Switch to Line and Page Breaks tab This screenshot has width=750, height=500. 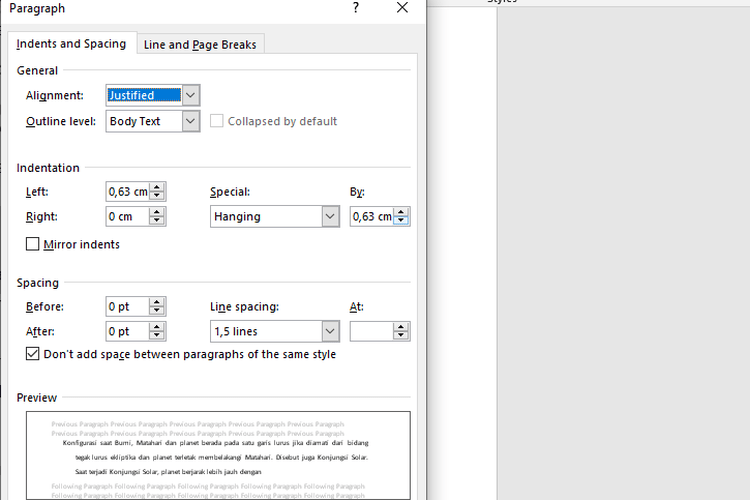tap(200, 44)
